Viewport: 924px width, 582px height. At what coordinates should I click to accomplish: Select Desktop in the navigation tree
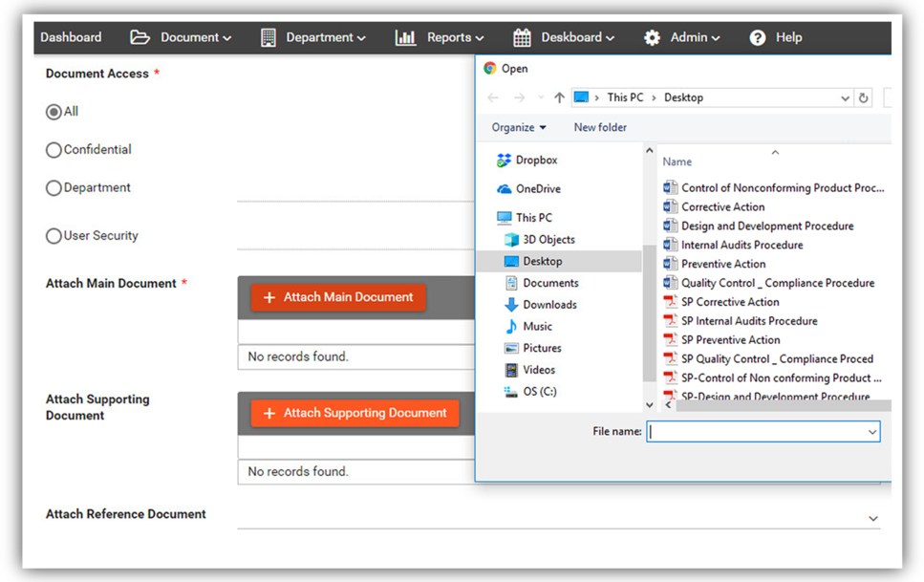point(558,261)
